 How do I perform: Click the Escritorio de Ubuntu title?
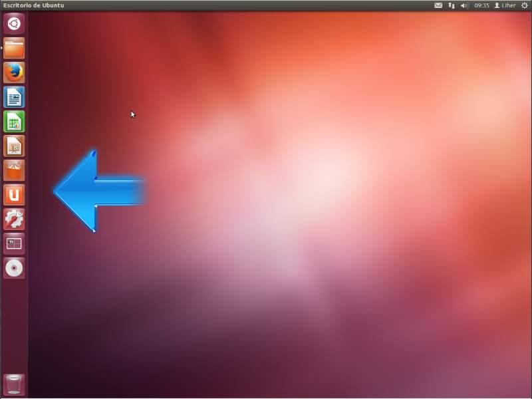tap(34, 5)
